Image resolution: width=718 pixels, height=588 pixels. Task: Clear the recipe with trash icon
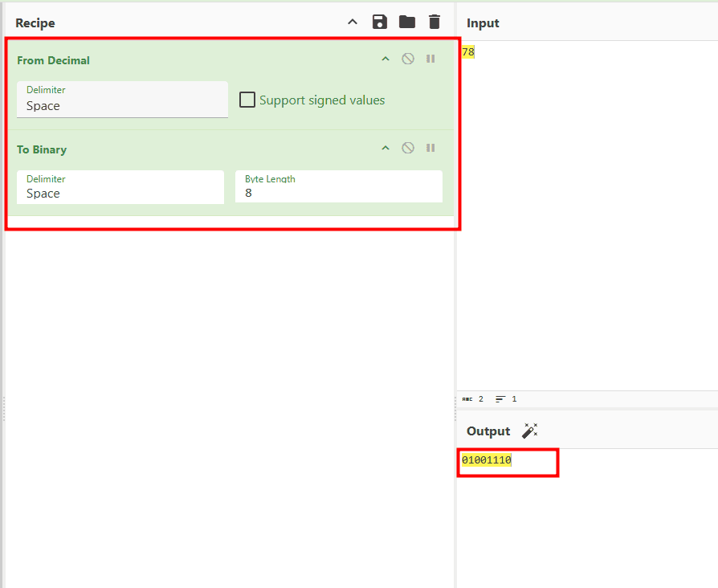tap(434, 22)
